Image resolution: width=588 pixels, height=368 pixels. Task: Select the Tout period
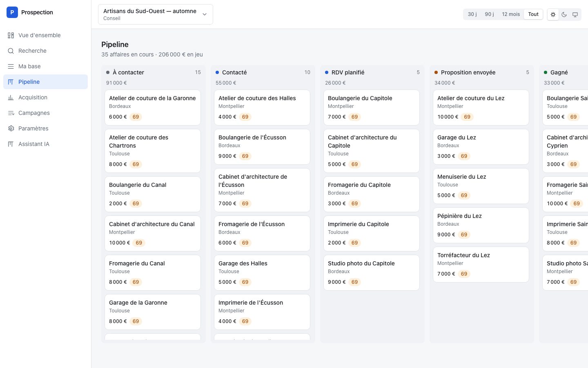point(533,14)
